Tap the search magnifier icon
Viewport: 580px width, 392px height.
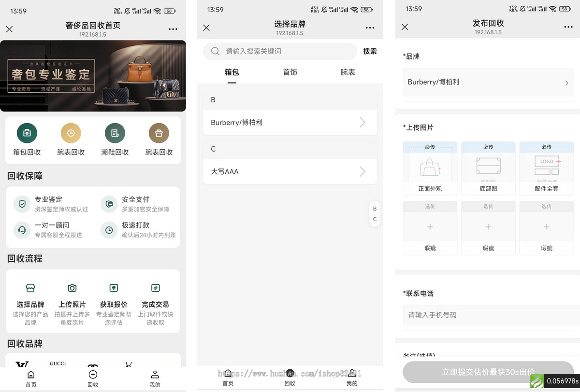point(216,51)
